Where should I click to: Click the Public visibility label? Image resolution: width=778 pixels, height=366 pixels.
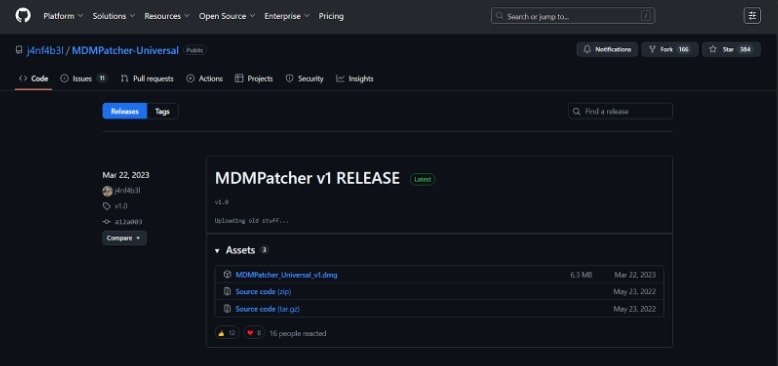(x=195, y=50)
